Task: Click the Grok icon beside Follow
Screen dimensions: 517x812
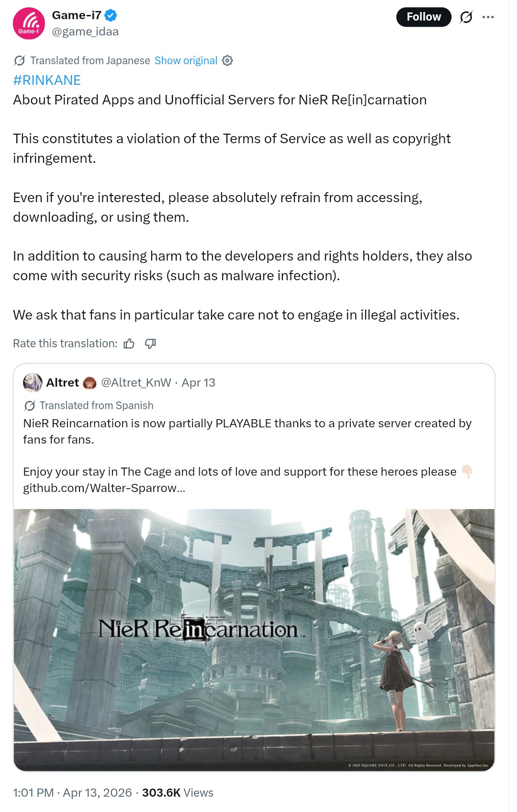Action: [x=466, y=17]
